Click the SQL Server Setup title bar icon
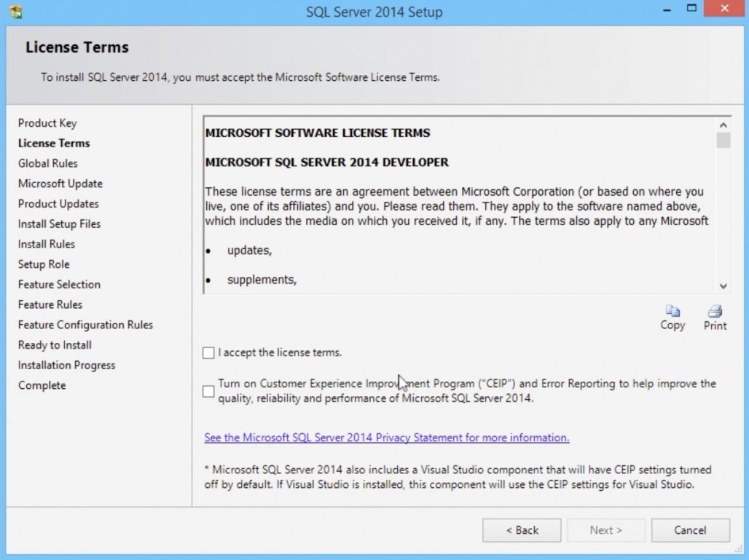 pos(16,12)
